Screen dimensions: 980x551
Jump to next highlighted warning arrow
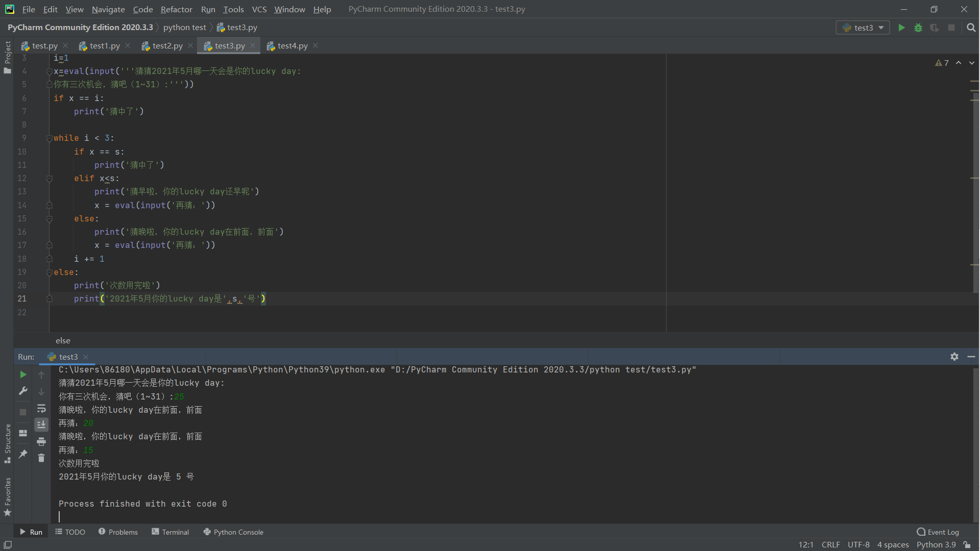[971, 63]
